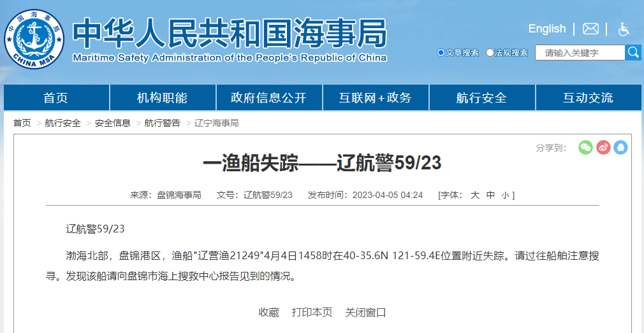
Task: Share to QQ blue bell icon
Action: tap(620, 148)
